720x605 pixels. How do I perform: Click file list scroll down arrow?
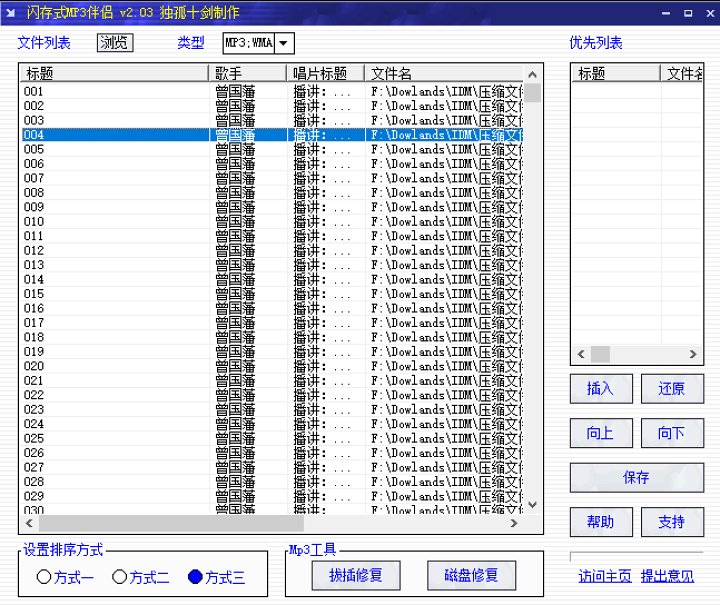pos(533,505)
